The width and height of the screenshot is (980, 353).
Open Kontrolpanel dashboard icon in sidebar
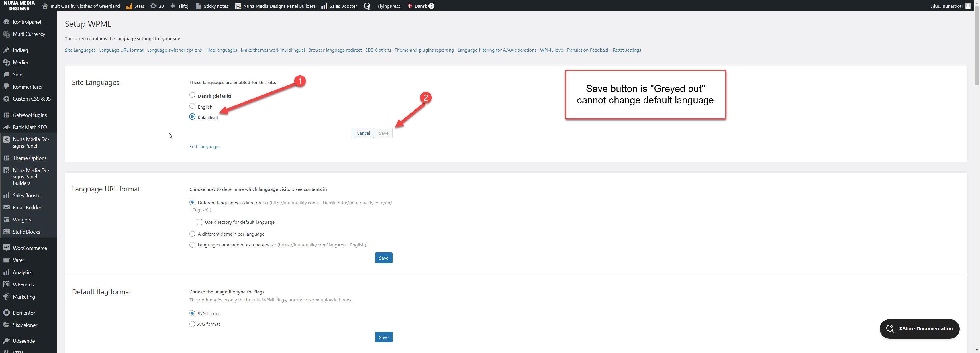tap(7, 22)
